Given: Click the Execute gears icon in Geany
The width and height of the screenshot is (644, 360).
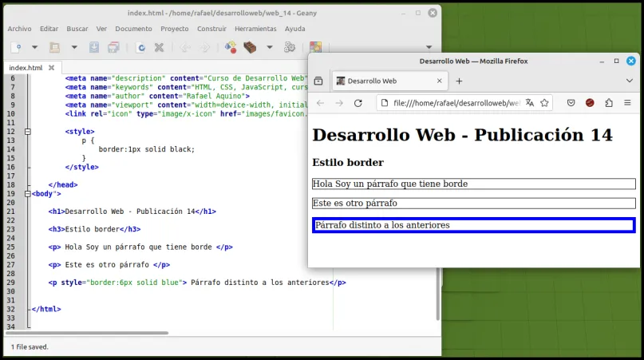Looking at the screenshot, I should point(290,48).
